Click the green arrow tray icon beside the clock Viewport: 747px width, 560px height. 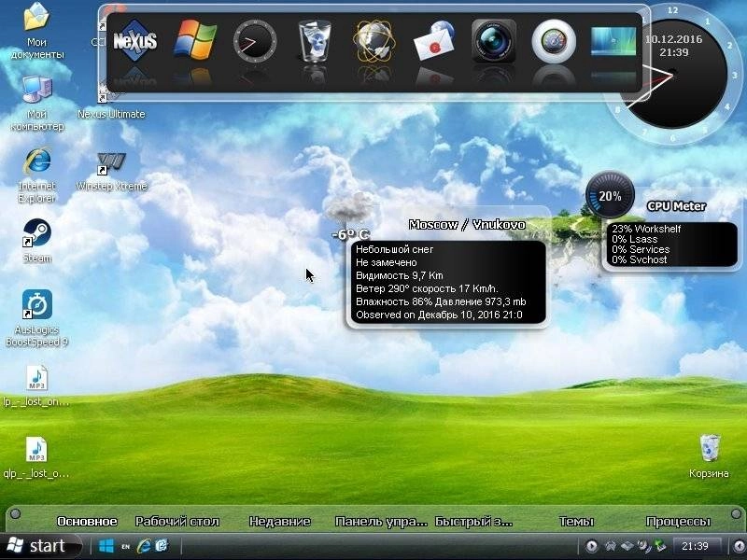pos(660,546)
